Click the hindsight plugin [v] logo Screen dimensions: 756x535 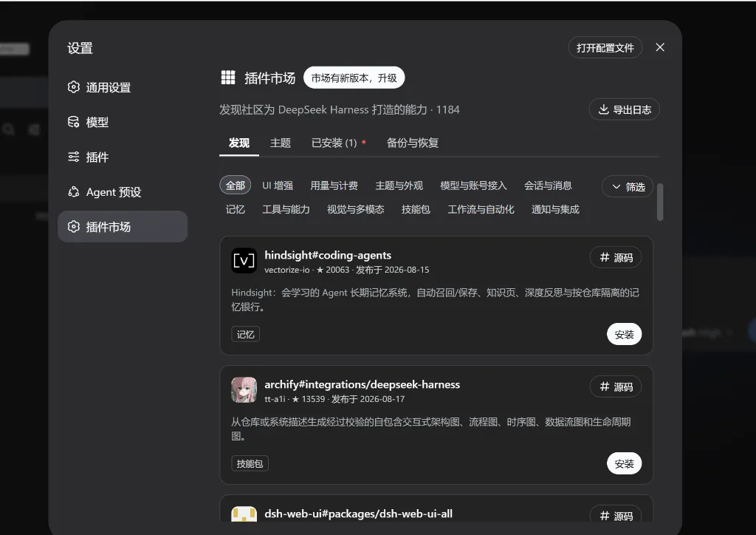click(244, 261)
